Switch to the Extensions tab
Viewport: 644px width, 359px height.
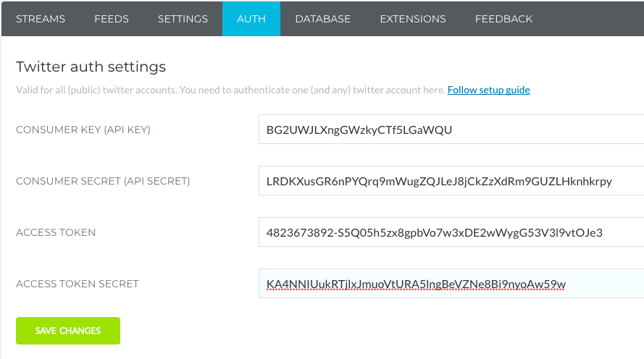413,19
